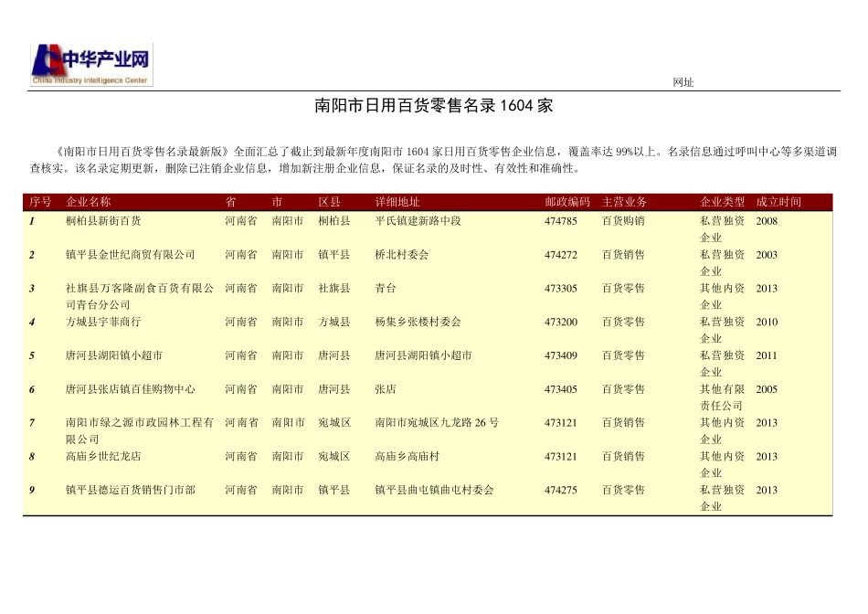The width and height of the screenshot is (868, 614).
Task: Select the title 南阳市日用百货零售名录 1604 家
Action: [x=433, y=105]
